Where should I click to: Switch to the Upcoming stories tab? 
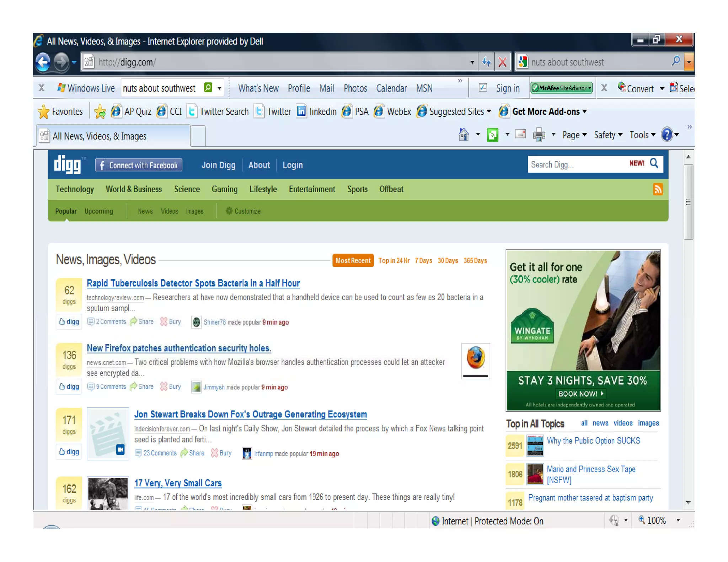pyautogui.click(x=99, y=211)
